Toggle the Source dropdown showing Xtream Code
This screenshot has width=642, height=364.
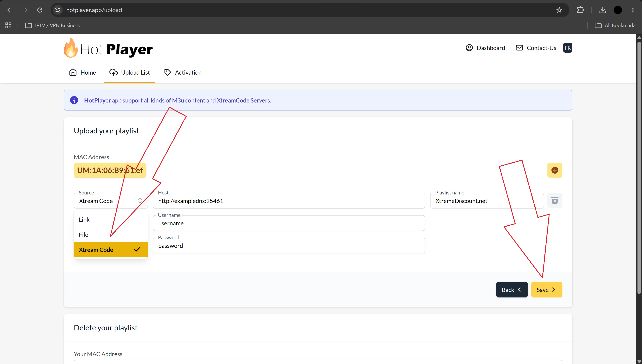(x=111, y=201)
